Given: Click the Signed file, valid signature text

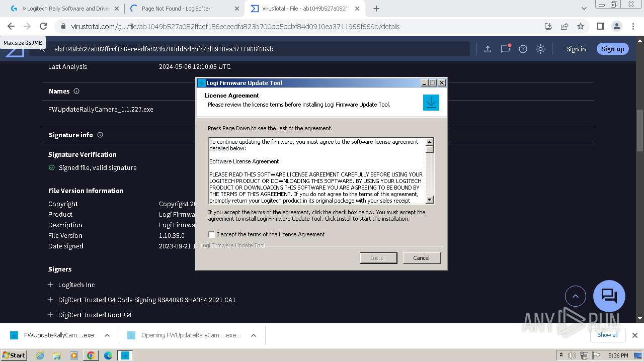Looking at the screenshot, I should pos(98,167).
